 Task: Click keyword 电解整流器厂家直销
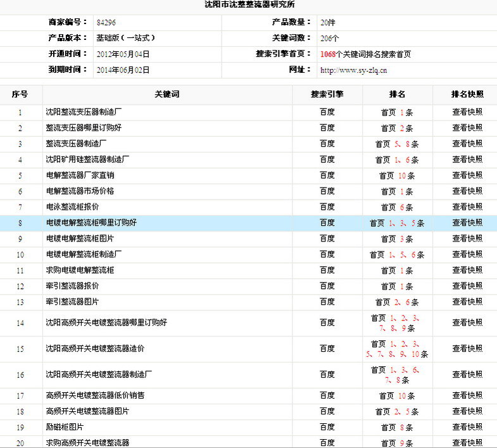click(80, 176)
